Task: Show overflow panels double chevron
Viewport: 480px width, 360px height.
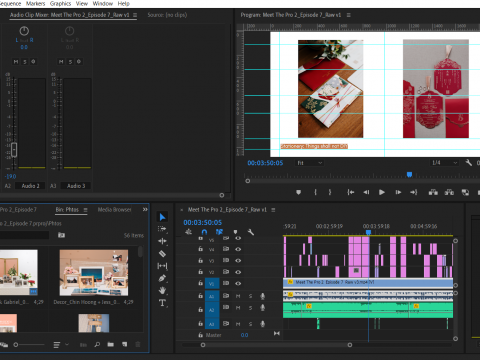Action: point(145,209)
